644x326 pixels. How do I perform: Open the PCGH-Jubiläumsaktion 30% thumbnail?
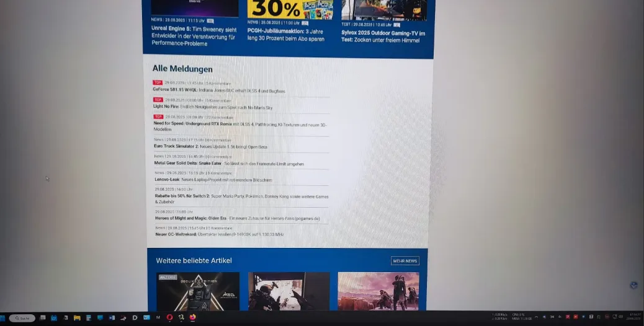[x=290, y=9]
